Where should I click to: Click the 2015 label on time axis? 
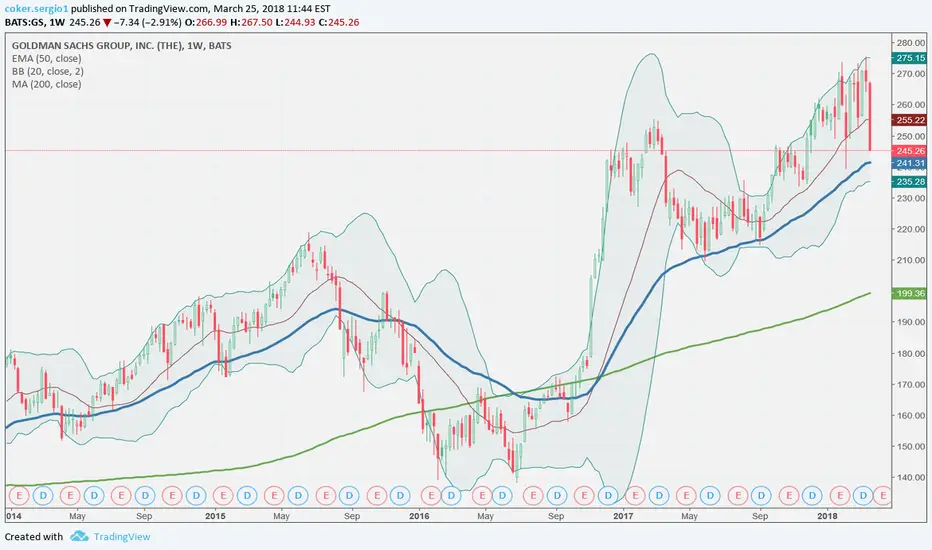215,516
